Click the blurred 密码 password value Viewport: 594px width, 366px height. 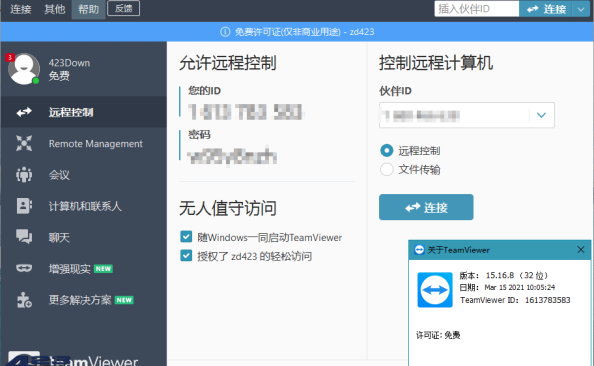233,156
